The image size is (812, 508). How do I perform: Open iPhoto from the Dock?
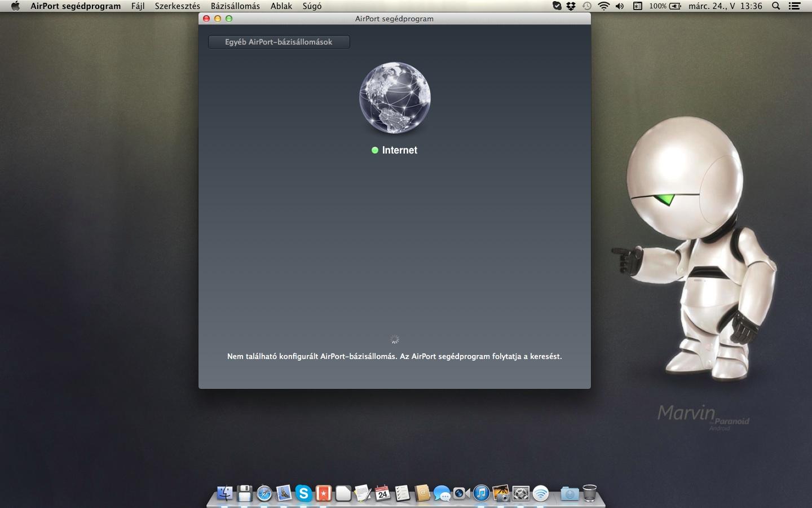[x=501, y=493]
